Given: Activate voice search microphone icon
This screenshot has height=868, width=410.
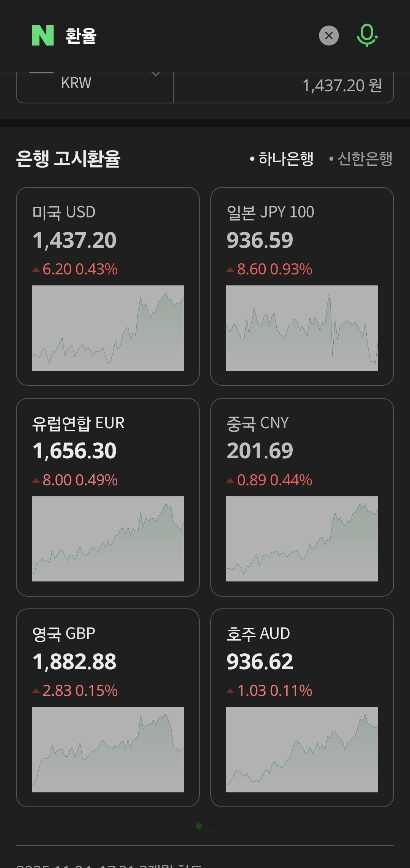Looking at the screenshot, I should [367, 36].
